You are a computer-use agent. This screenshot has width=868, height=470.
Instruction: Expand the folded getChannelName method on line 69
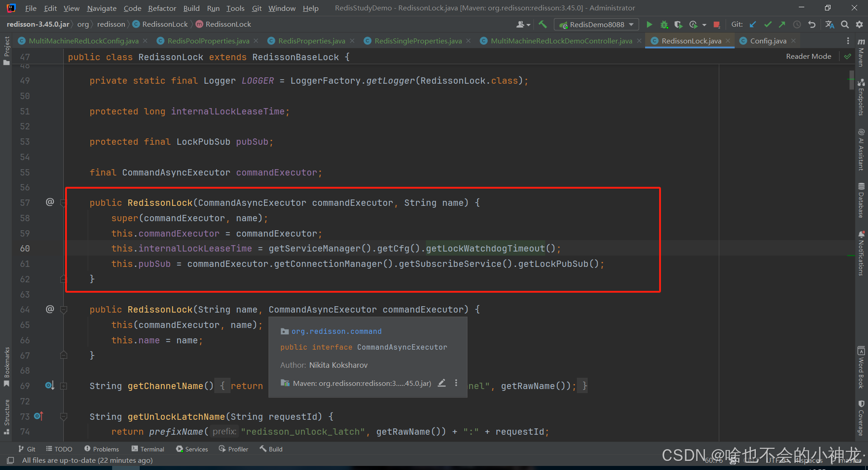(63, 386)
